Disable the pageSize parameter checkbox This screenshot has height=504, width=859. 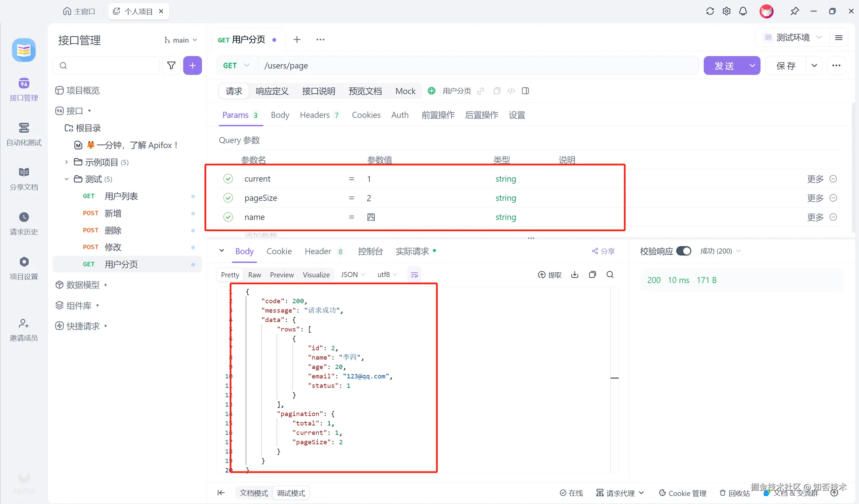(228, 198)
